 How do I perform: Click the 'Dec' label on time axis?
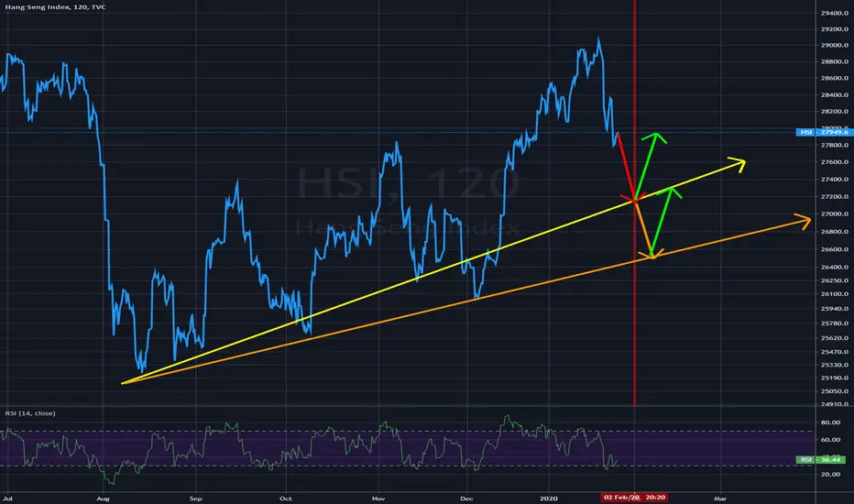click(466, 498)
